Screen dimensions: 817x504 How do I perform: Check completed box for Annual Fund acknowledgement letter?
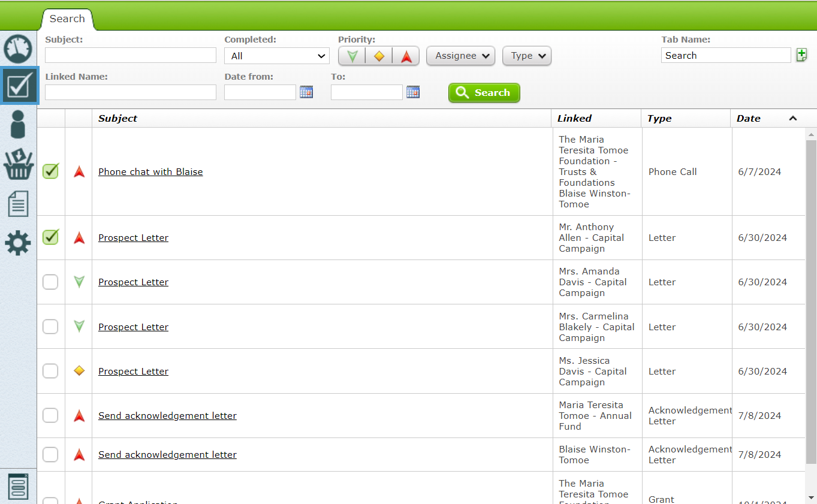click(50, 415)
